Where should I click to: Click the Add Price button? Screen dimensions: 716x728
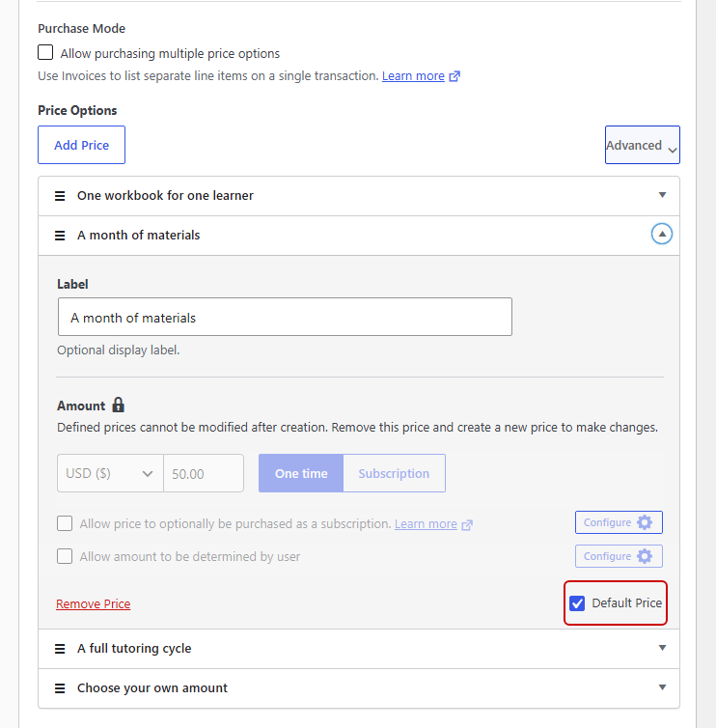click(x=82, y=145)
